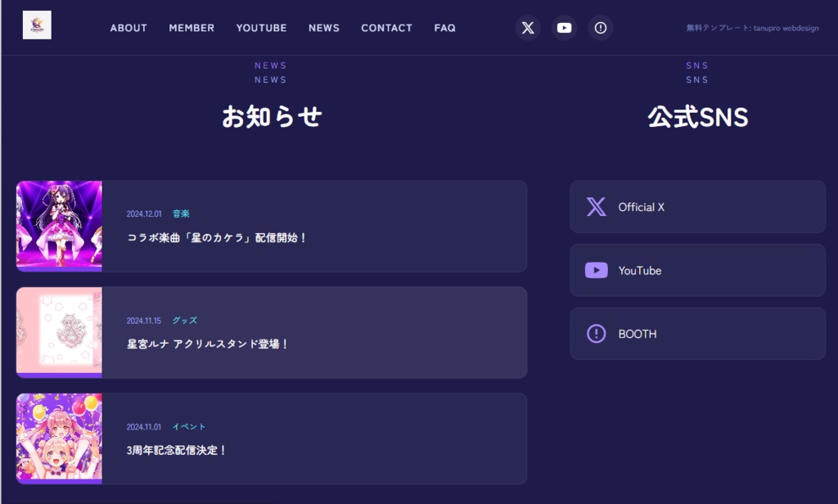Go to the CONTACT page
The width and height of the screenshot is (838, 504).
pyautogui.click(x=386, y=28)
